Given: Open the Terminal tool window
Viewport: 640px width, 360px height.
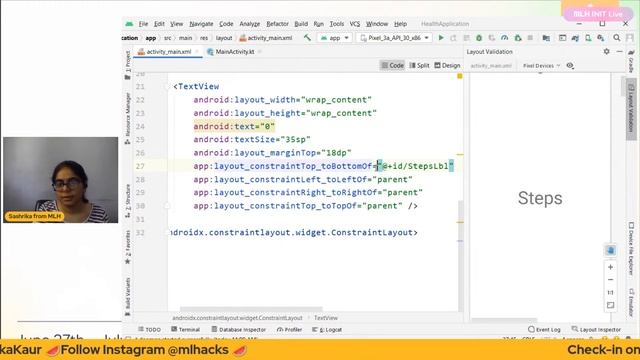Looking at the screenshot, I should [185, 329].
